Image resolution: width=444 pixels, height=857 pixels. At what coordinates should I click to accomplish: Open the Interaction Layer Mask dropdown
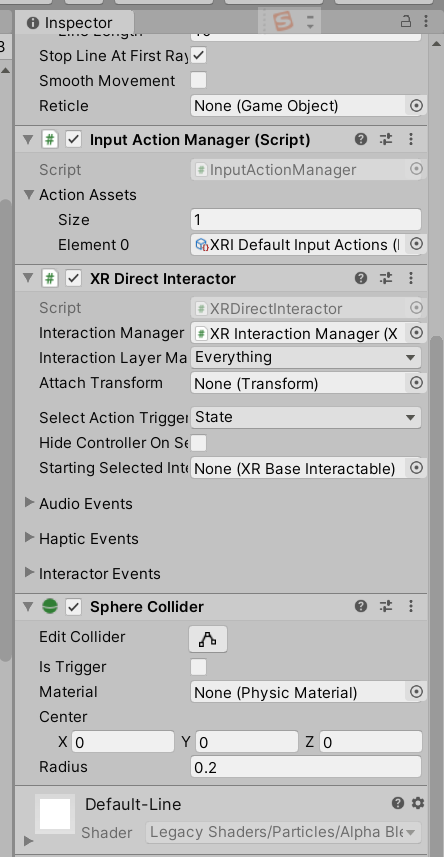306,357
